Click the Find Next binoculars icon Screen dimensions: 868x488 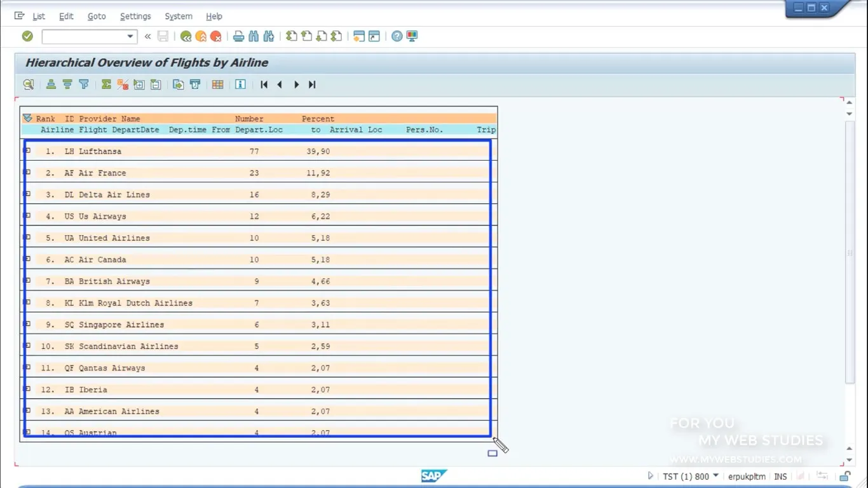click(x=269, y=36)
